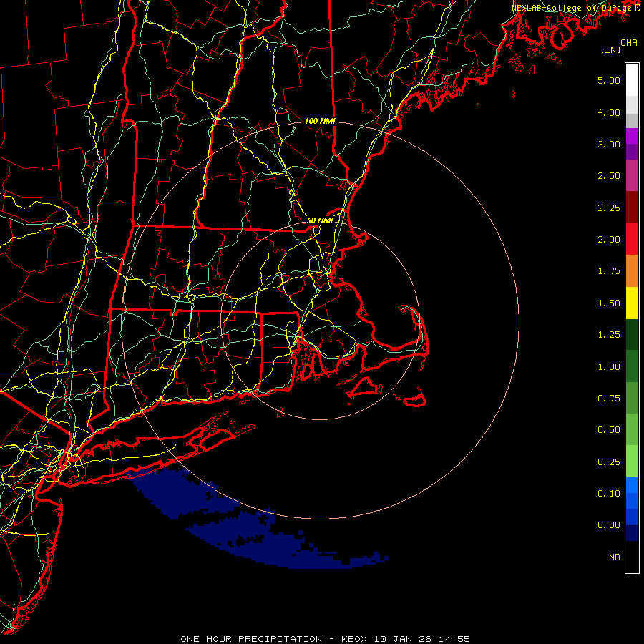Select the legend value 2.25
644x644 pixels.
pyautogui.click(x=609, y=208)
